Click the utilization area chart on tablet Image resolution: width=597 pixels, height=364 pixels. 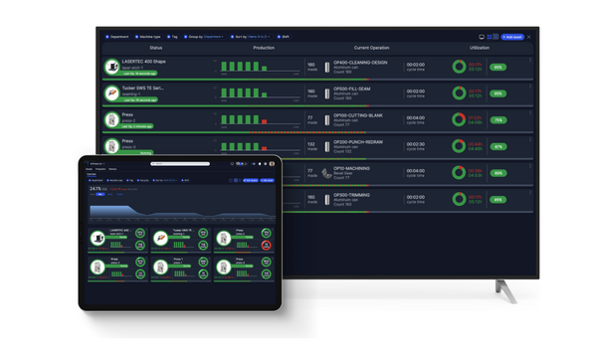click(x=182, y=212)
